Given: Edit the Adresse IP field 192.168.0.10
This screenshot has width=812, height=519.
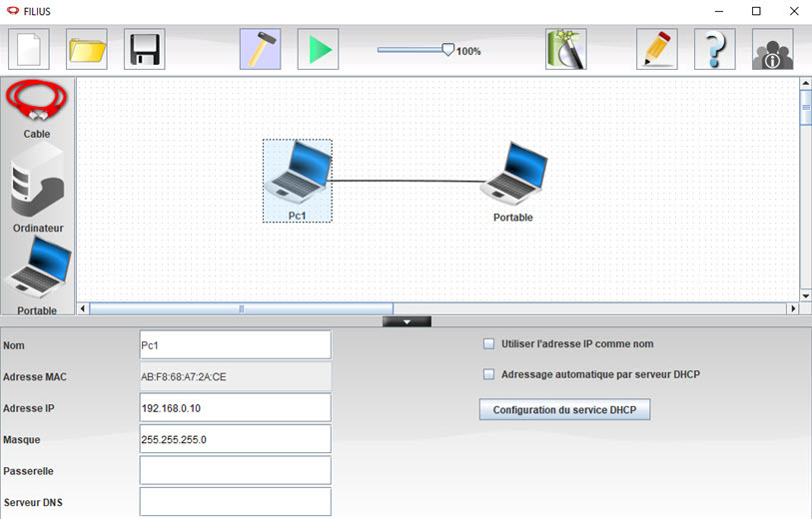Looking at the screenshot, I should [235, 408].
